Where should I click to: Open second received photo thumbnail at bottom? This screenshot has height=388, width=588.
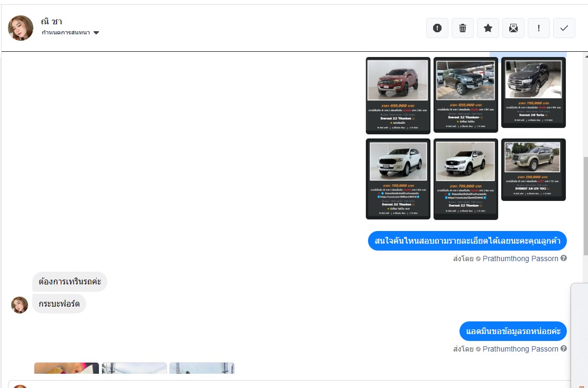pos(134,368)
